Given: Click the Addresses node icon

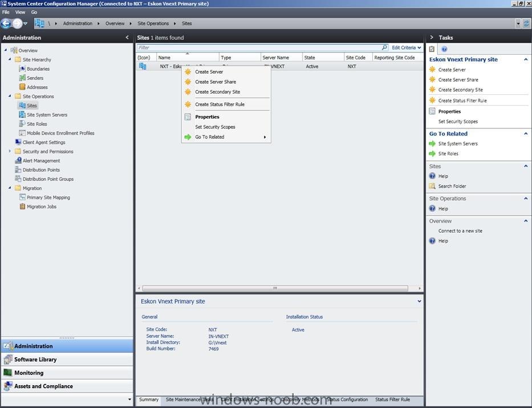Looking at the screenshot, I should click(22, 87).
